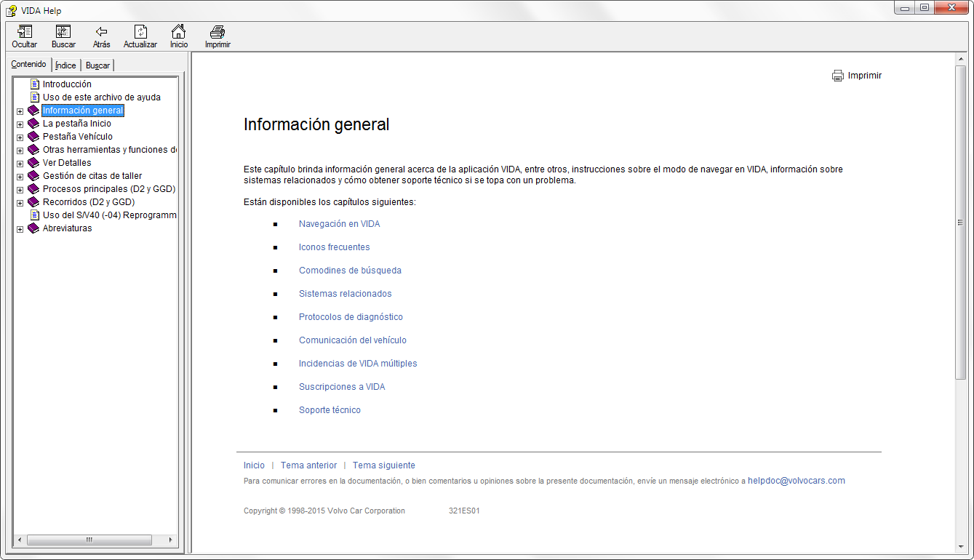This screenshot has height=560, width=974.
Task: Go to Tema anterior link
Action: point(308,465)
